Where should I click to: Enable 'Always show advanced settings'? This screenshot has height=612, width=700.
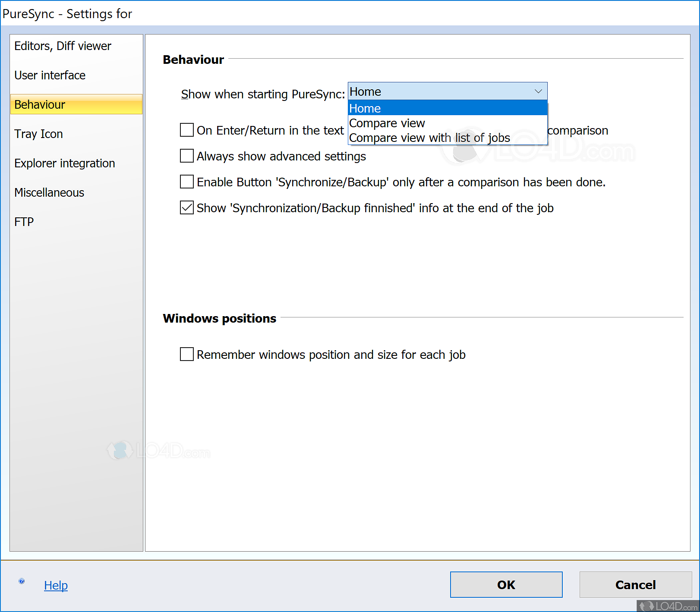(186, 156)
